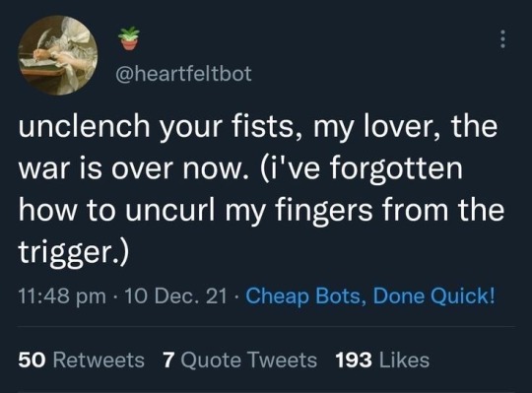Open the Cheap Bots, Done Quick! source link
Viewport: 532px width, 393px height.
pos(370,295)
